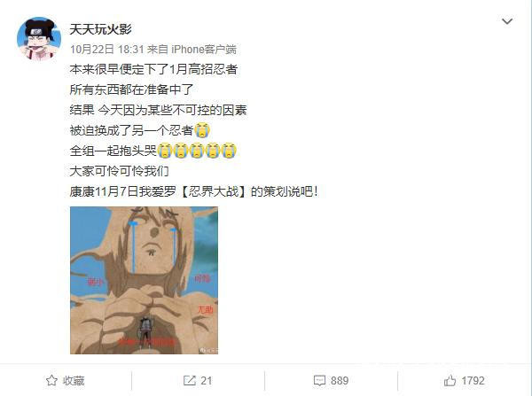This screenshot has height=396, width=532.
Task: Enlarge the crying sand Gaara image
Action: click(x=144, y=280)
